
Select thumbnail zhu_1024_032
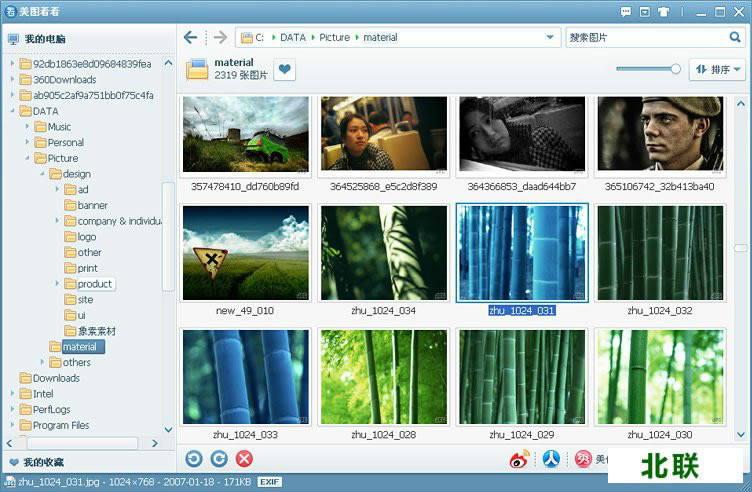659,252
